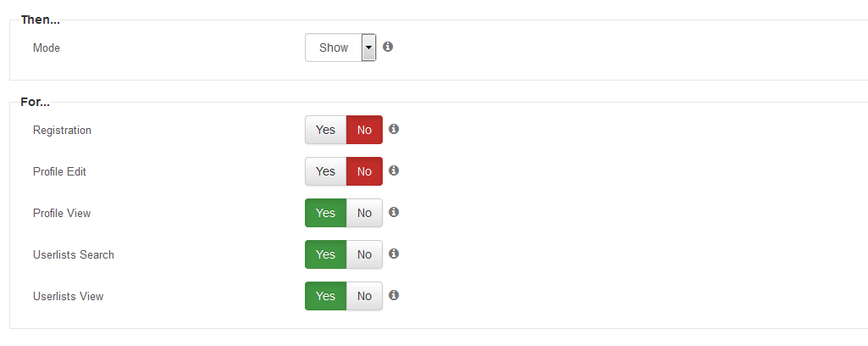Click the Userlists Search label
The width and height of the screenshot is (868, 346).
click(x=74, y=255)
